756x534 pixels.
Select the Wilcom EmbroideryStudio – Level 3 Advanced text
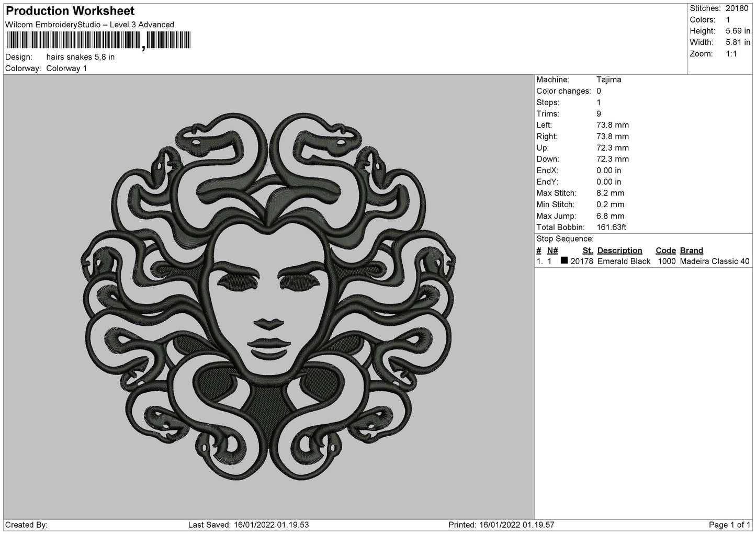point(89,25)
